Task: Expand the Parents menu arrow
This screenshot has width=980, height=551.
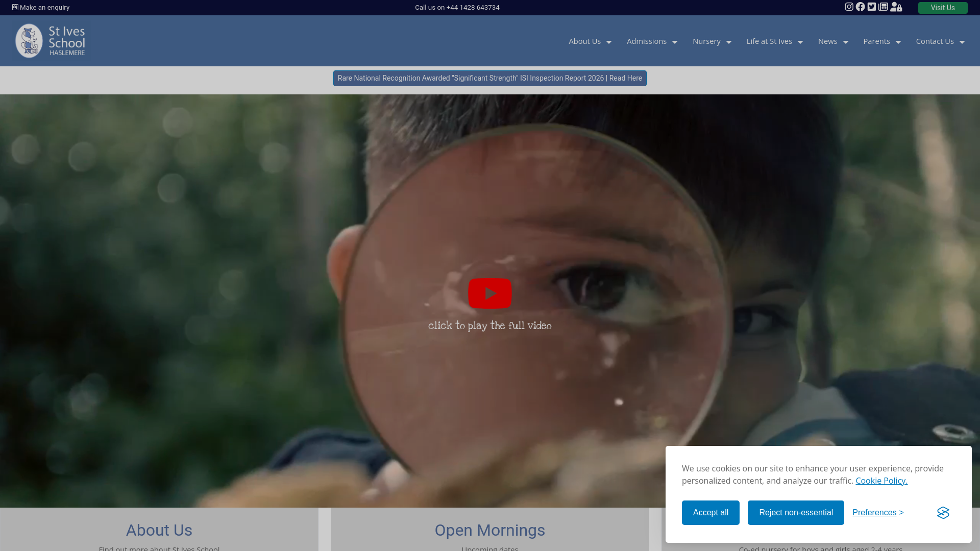Action: (898, 42)
